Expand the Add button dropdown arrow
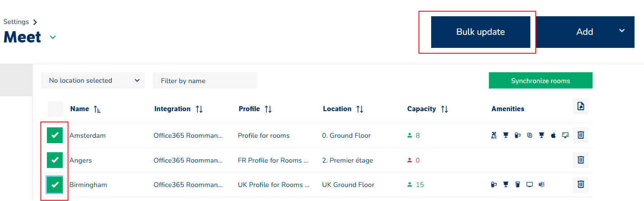644x201 pixels. (x=622, y=31)
